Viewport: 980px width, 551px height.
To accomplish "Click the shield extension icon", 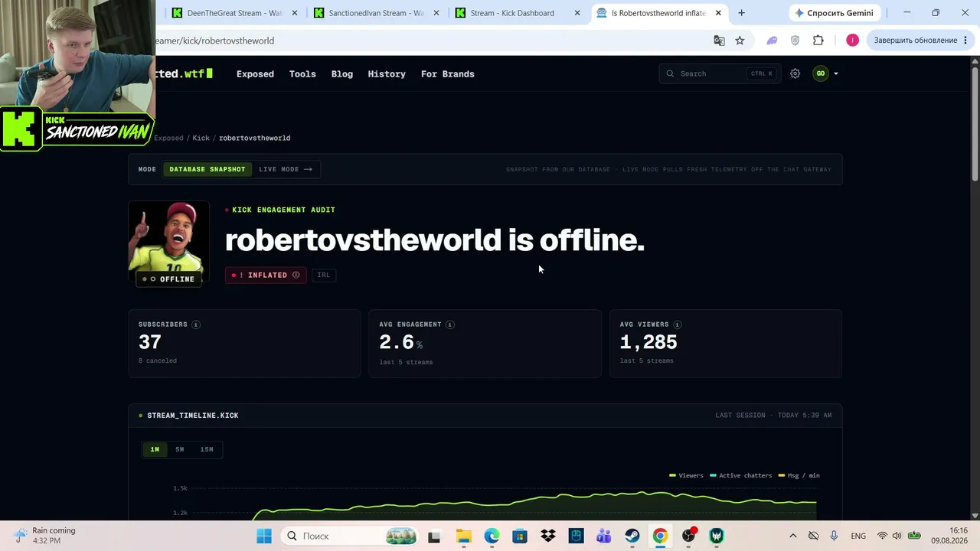I will 795,41.
